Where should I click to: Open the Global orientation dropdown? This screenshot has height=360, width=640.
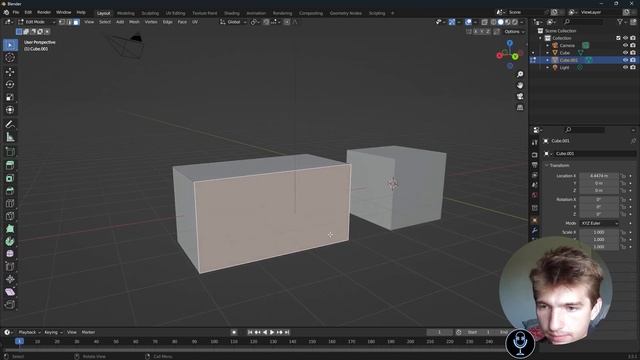pyautogui.click(x=233, y=22)
